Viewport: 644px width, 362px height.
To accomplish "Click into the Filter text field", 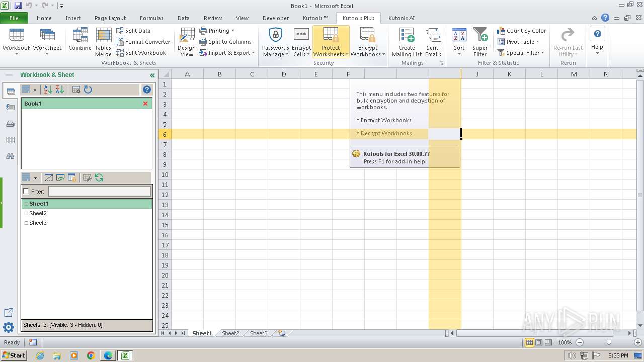I will pos(99,191).
